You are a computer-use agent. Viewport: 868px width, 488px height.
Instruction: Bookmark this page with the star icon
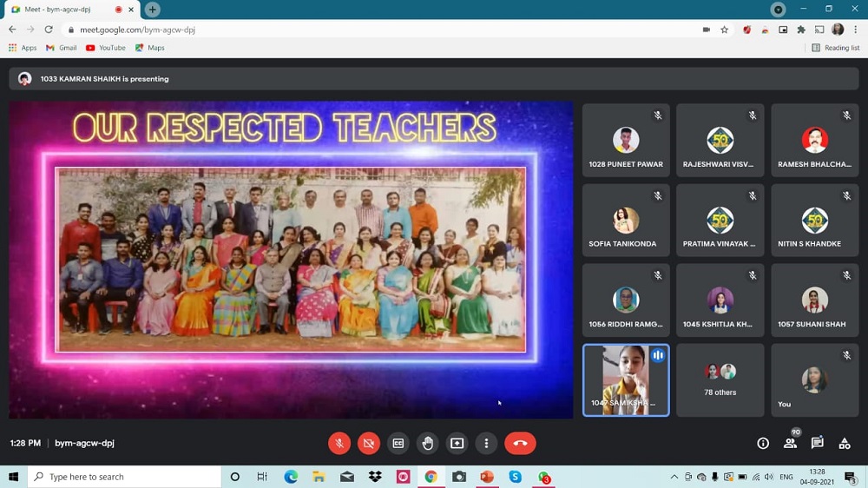pyautogui.click(x=724, y=29)
